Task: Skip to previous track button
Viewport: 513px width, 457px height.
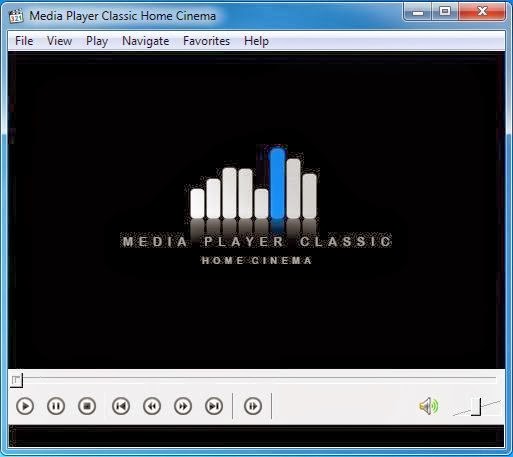Action: [121, 406]
